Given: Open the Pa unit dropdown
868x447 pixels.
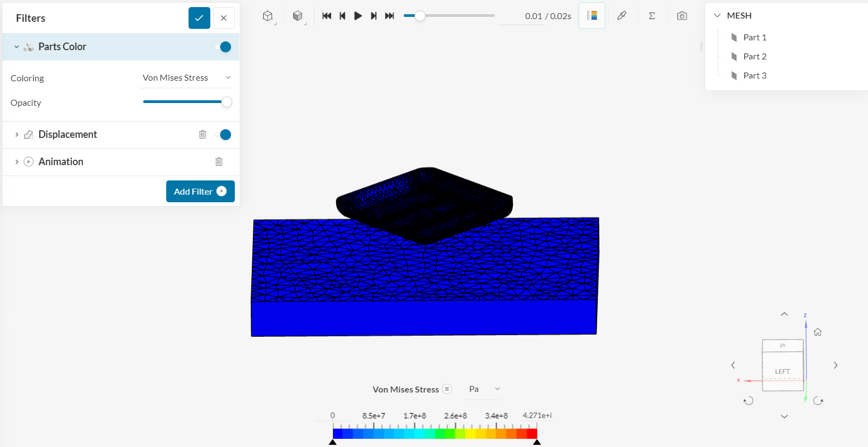Looking at the screenshot, I should 484,389.
